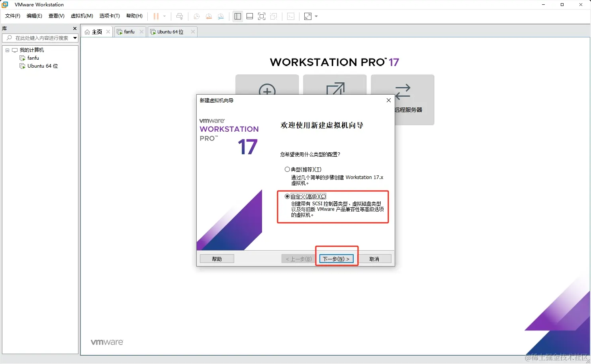Collapse the 我的计算机 tree node
Viewport: 591px width, 364px height.
pos(7,50)
